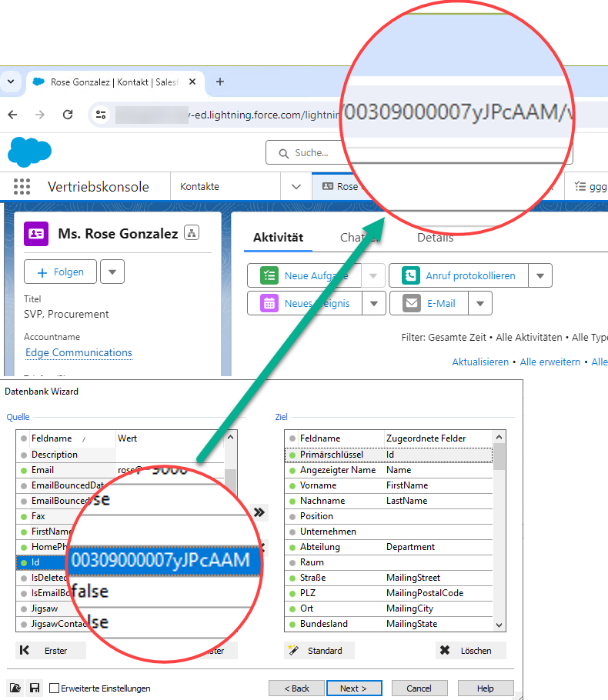Image resolution: width=608 pixels, height=700 pixels.
Task: Click the Ziel list vertical scrollbar
Action: (x=499, y=538)
